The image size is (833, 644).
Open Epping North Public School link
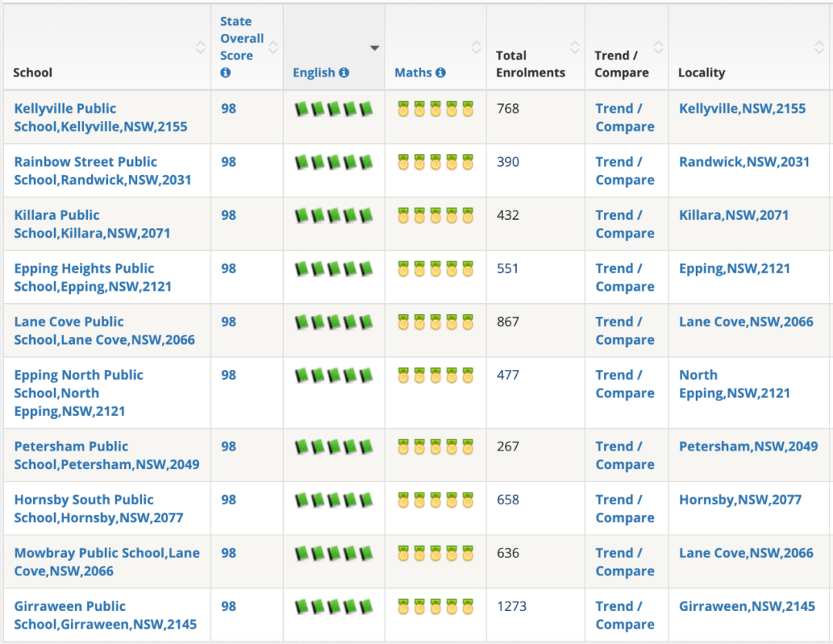point(79,393)
